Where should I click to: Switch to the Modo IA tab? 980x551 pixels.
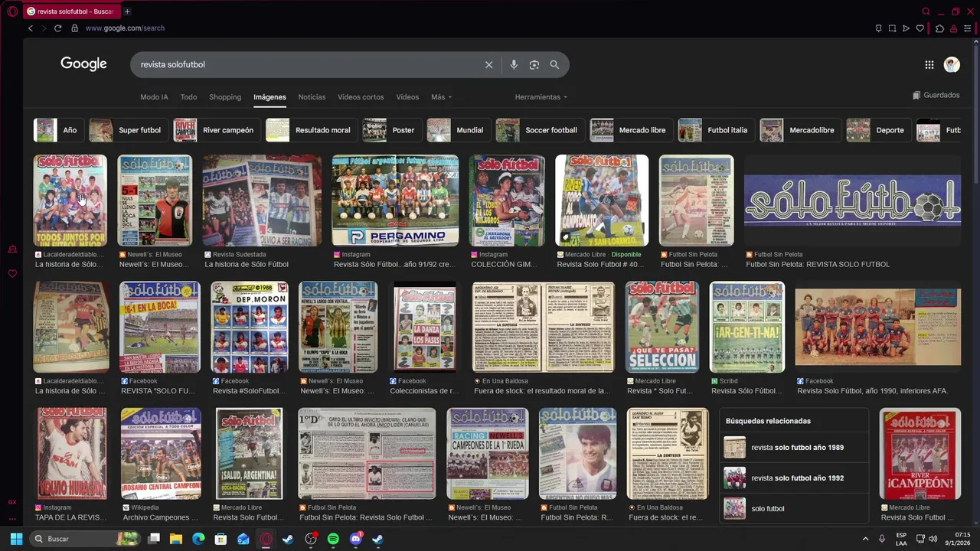pyautogui.click(x=154, y=97)
